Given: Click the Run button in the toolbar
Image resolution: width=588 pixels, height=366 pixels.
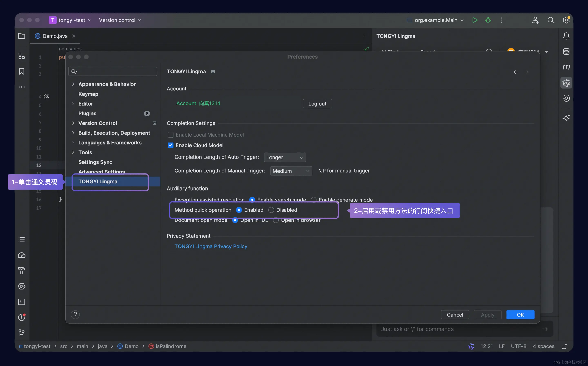Looking at the screenshot, I should point(475,20).
